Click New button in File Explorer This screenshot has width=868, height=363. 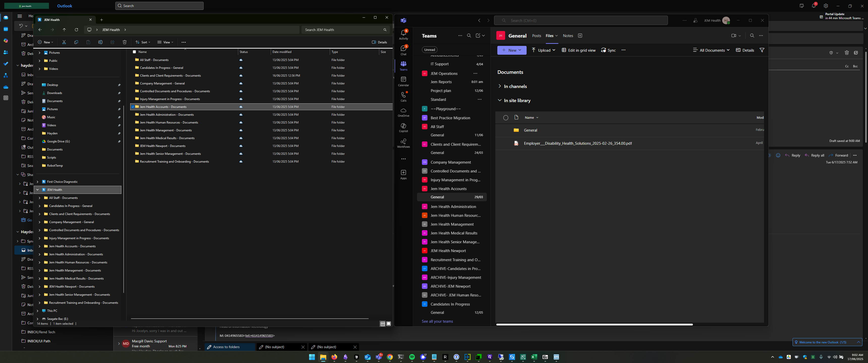[x=45, y=42]
